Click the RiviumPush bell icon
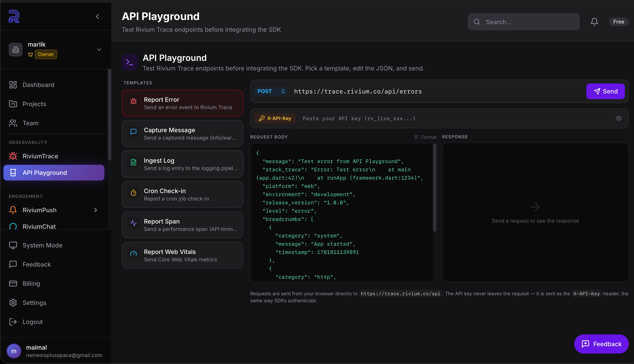The image size is (634, 364). 13,210
